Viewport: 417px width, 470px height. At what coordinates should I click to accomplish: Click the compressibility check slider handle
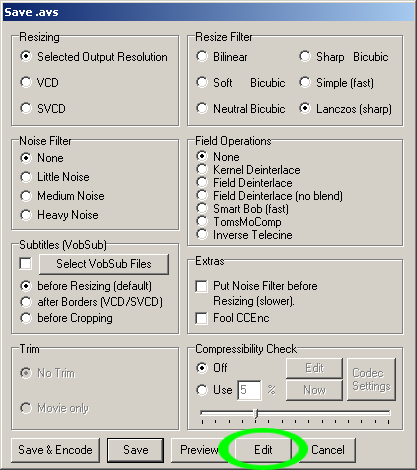click(x=256, y=413)
